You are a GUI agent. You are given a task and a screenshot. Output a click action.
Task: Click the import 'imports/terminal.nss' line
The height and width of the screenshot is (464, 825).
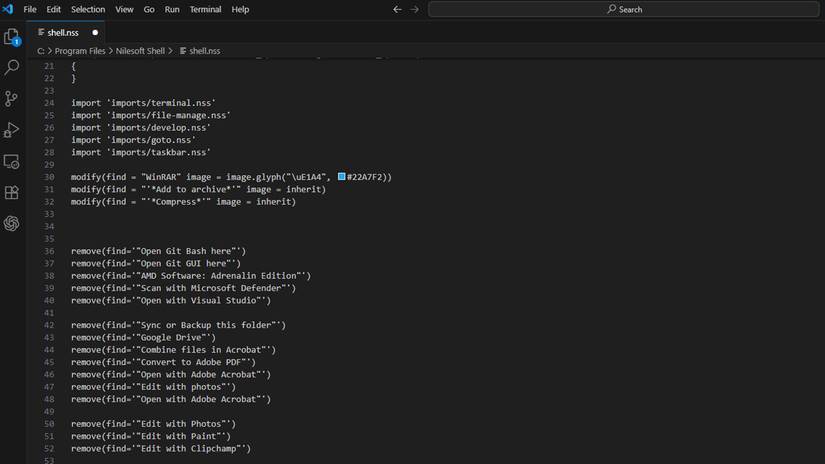(x=143, y=103)
